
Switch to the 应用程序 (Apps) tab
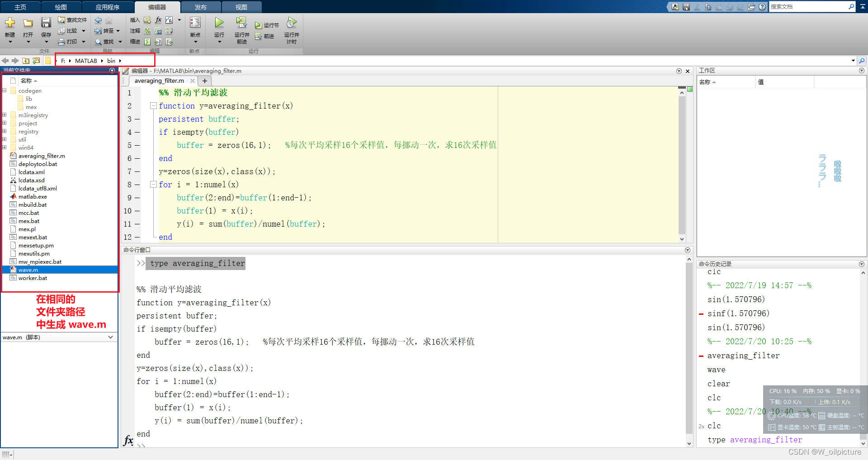coord(108,7)
